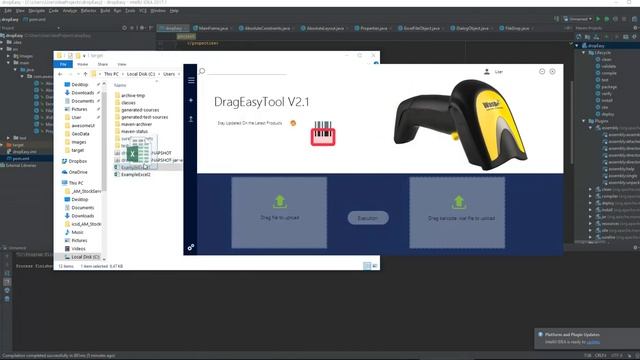Click the Execution button in DragEasyTool
Viewport: 640px width, 360px height.
coord(368,218)
